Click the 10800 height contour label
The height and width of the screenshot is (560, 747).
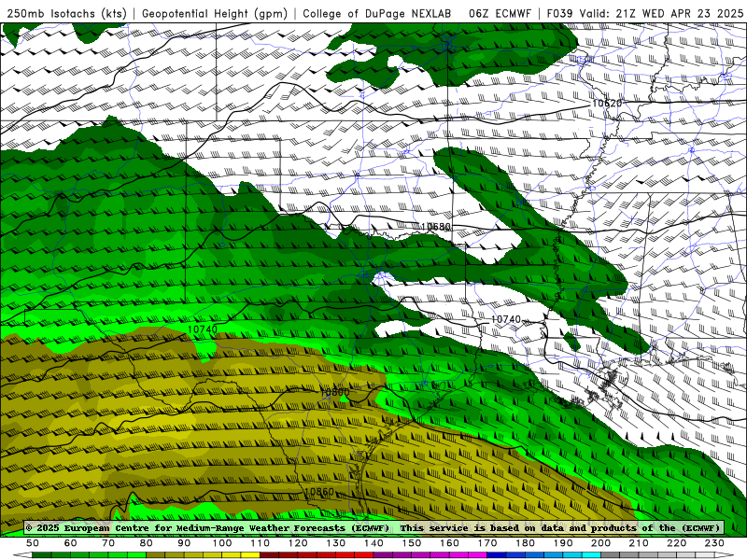coord(334,392)
